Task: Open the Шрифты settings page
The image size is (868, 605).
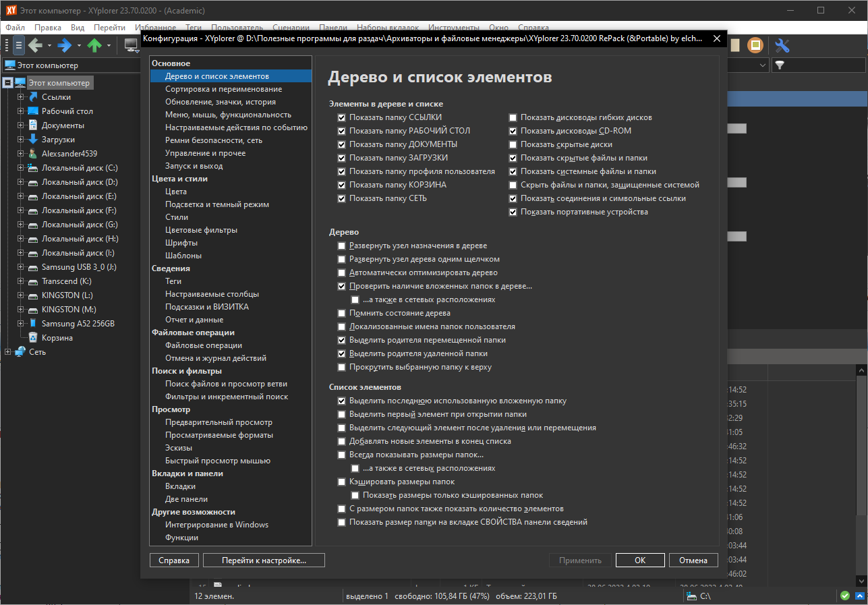Action: pyautogui.click(x=181, y=243)
